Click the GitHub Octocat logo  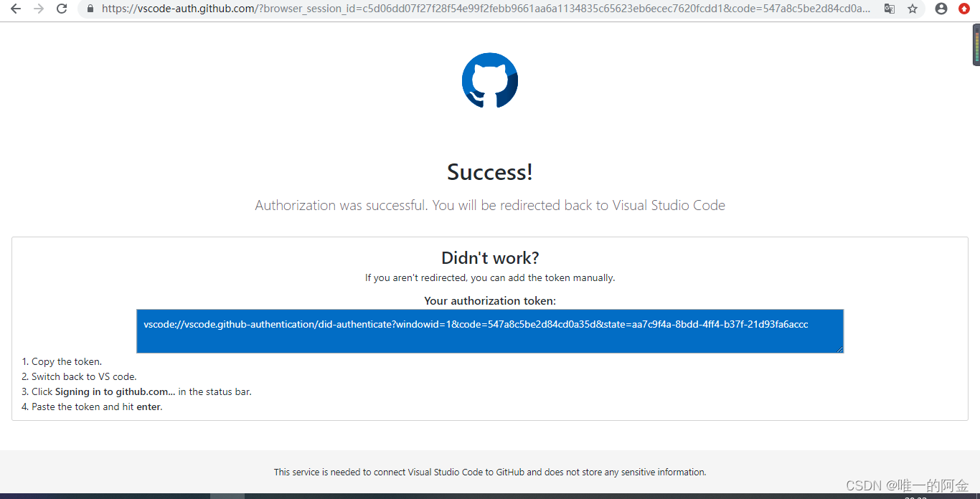coord(490,80)
